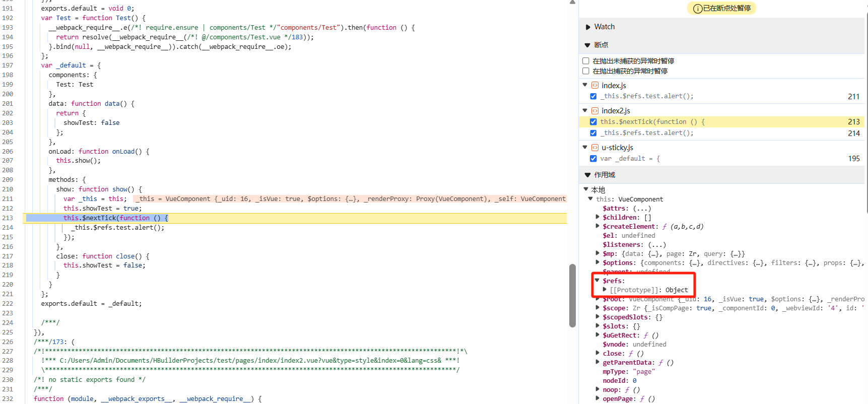Expand the $createElement property
Image resolution: width=868 pixels, height=404 pixels.
597,227
